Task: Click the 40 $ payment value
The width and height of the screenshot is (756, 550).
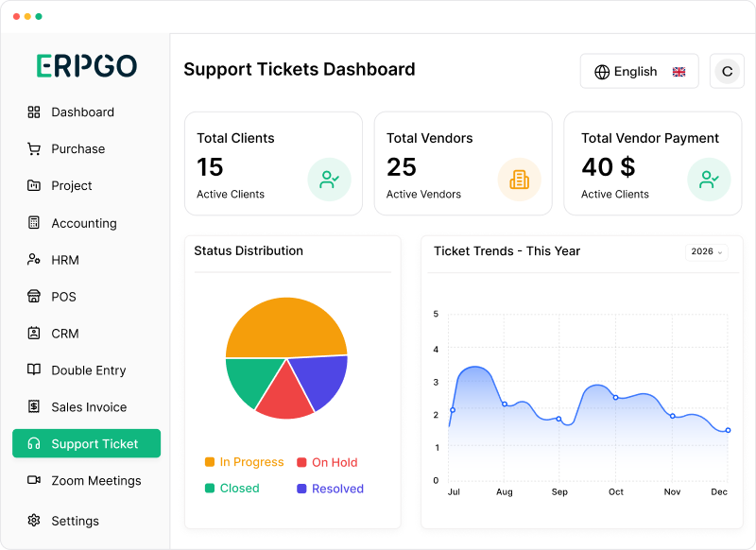Action: click(608, 167)
